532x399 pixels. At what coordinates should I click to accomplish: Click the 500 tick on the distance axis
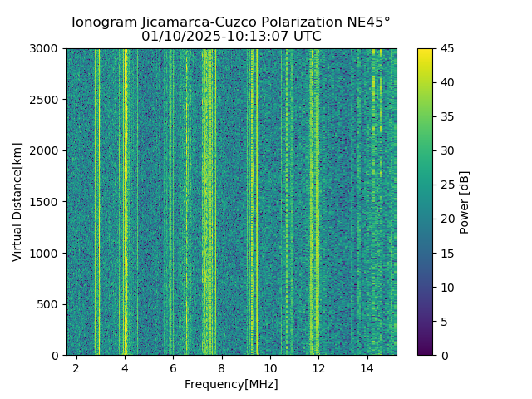tap(47, 304)
